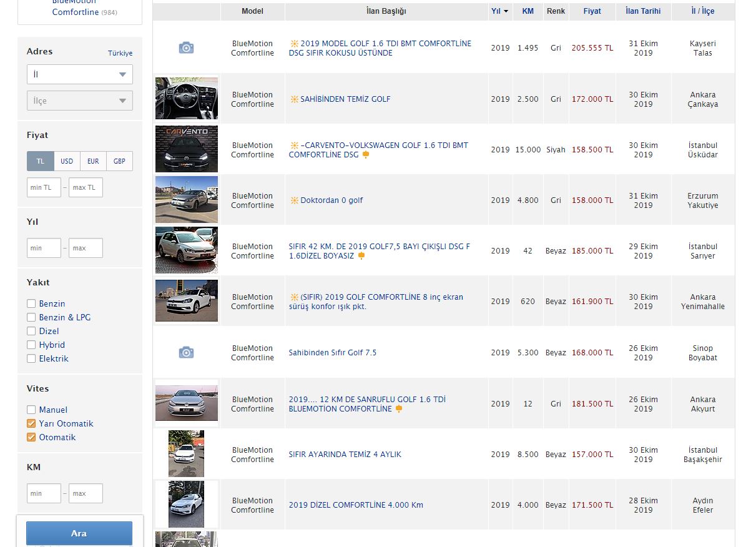Click the KM max field
This screenshot has height=547, width=756.
[x=86, y=493]
